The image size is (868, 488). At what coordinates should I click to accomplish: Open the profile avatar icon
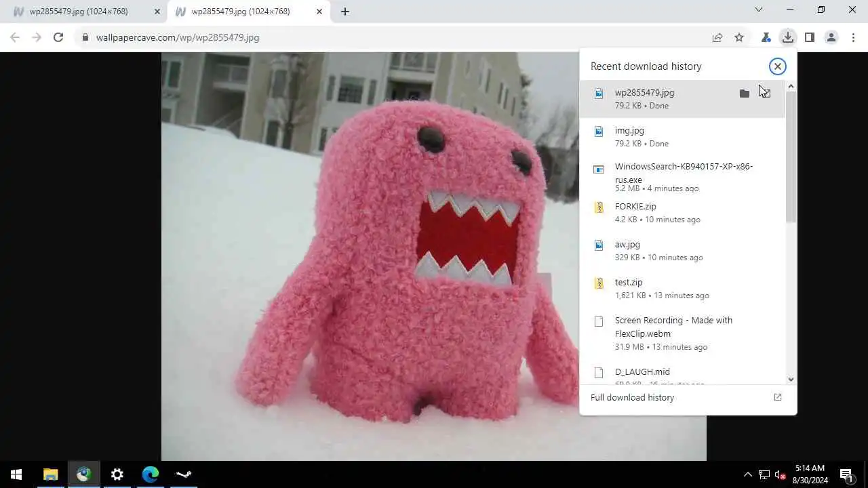pyautogui.click(x=831, y=38)
